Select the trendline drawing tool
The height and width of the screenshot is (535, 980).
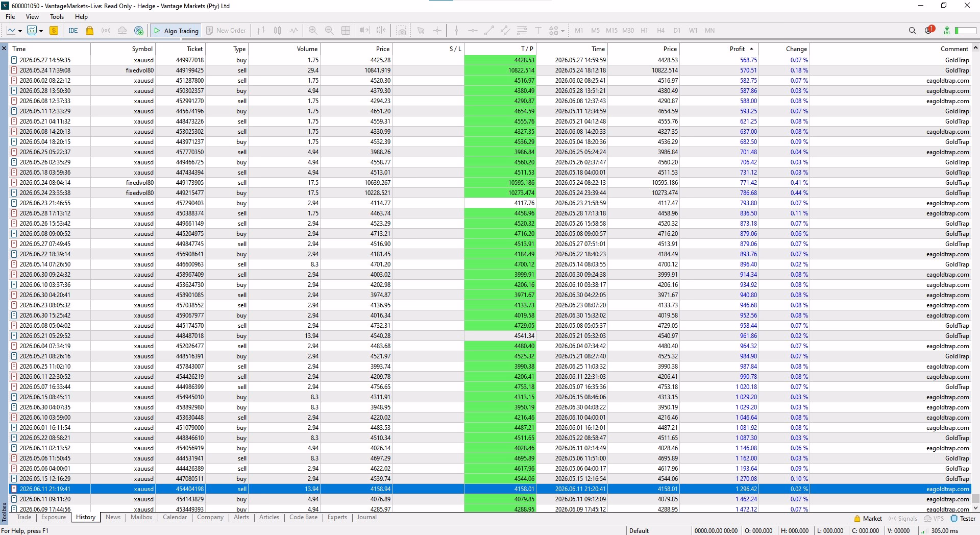489,31
